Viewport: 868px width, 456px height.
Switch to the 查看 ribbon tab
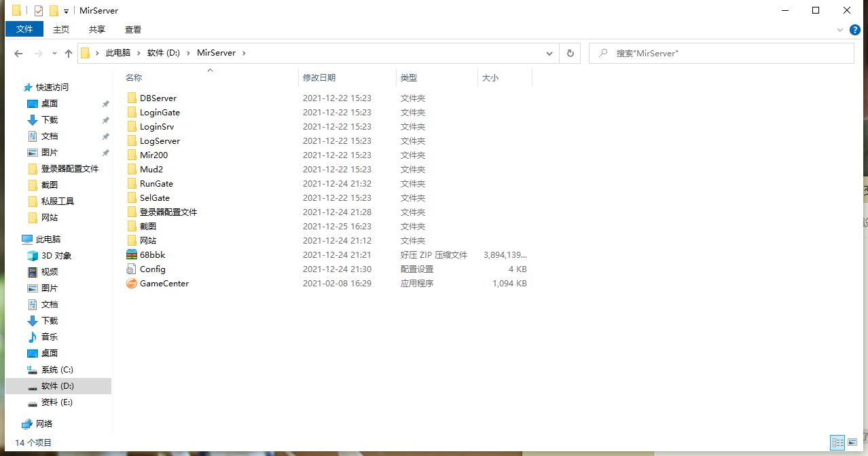(x=133, y=29)
